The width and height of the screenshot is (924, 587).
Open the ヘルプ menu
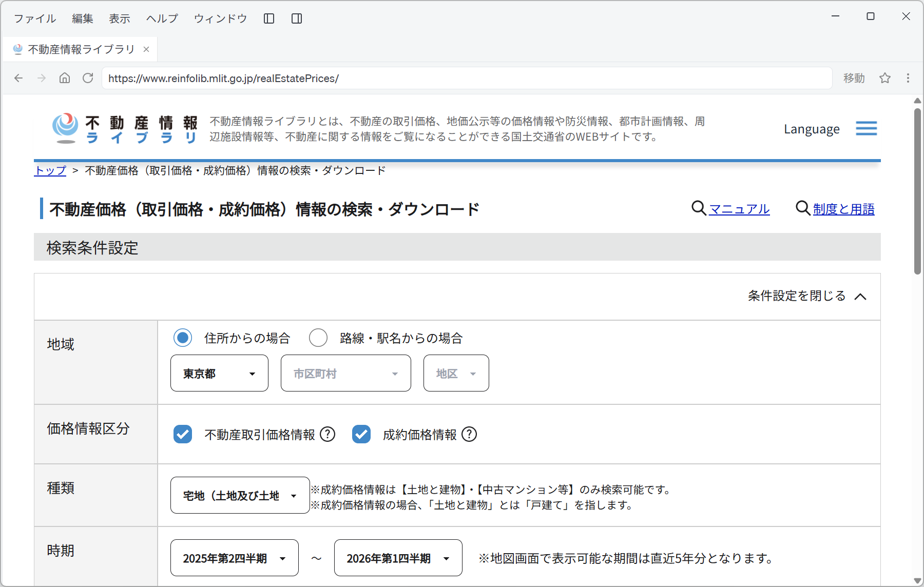point(162,18)
